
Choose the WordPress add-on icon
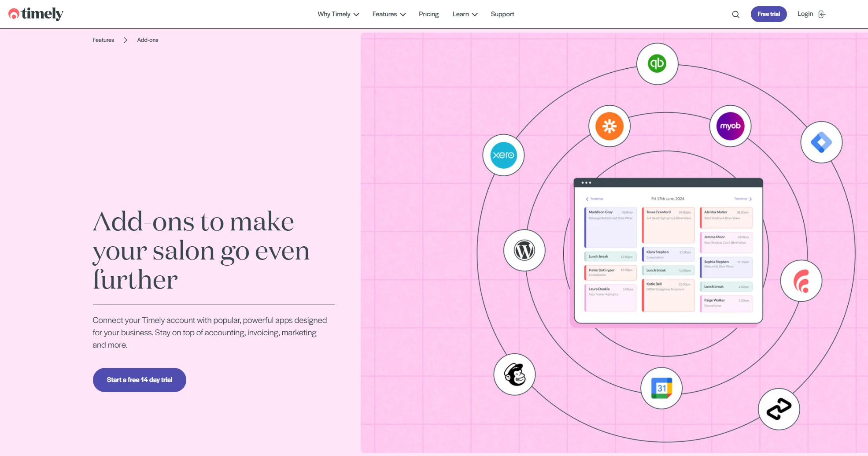[524, 250]
